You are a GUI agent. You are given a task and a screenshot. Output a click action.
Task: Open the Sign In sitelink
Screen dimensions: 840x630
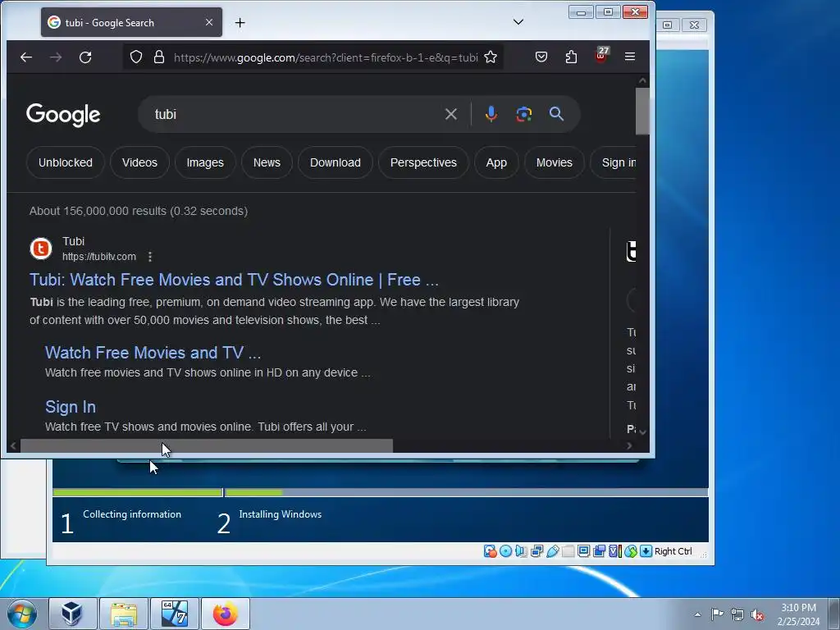pyautogui.click(x=71, y=407)
